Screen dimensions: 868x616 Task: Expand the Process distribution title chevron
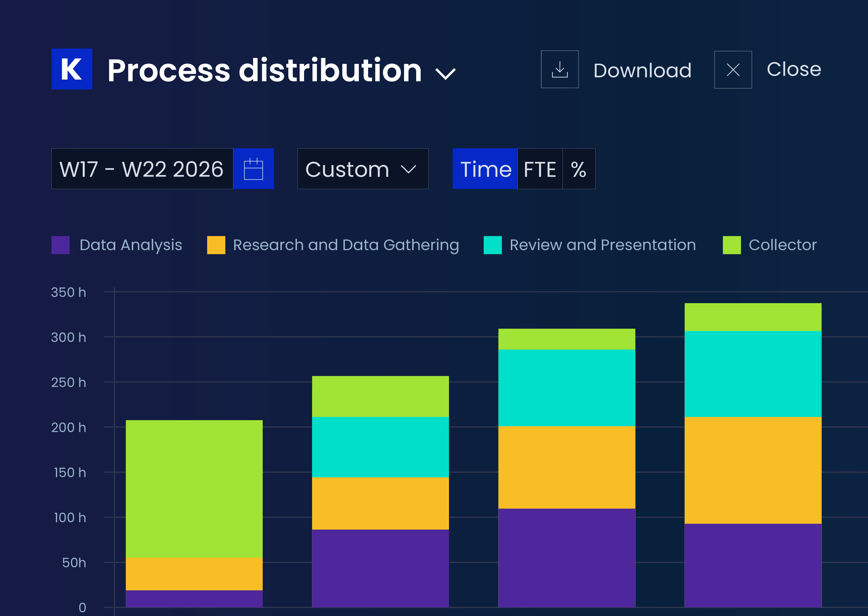pos(445,74)
